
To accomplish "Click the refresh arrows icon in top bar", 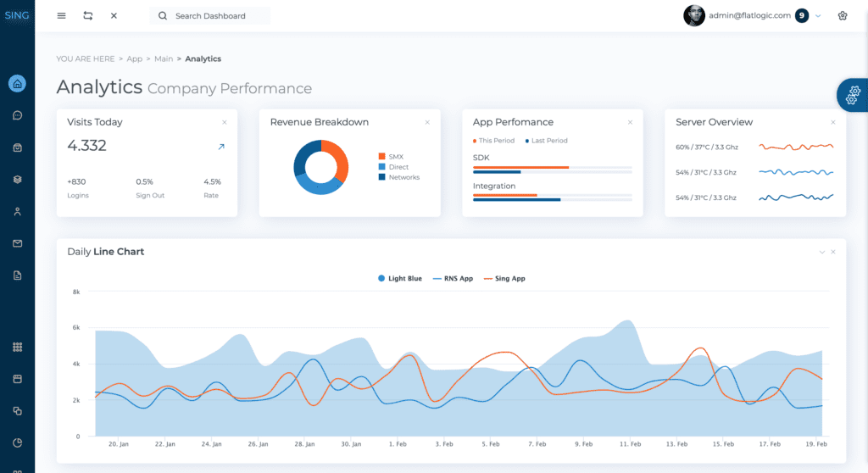I will 88,15.
